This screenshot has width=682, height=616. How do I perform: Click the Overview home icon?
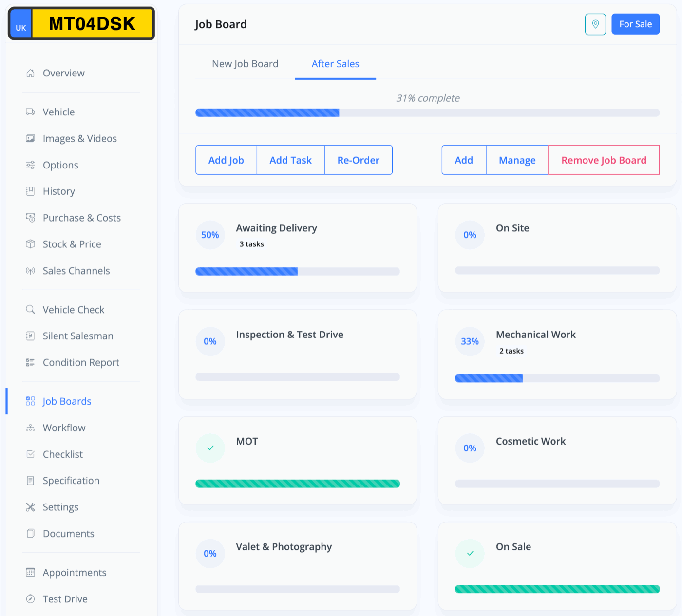click(30, 73)
